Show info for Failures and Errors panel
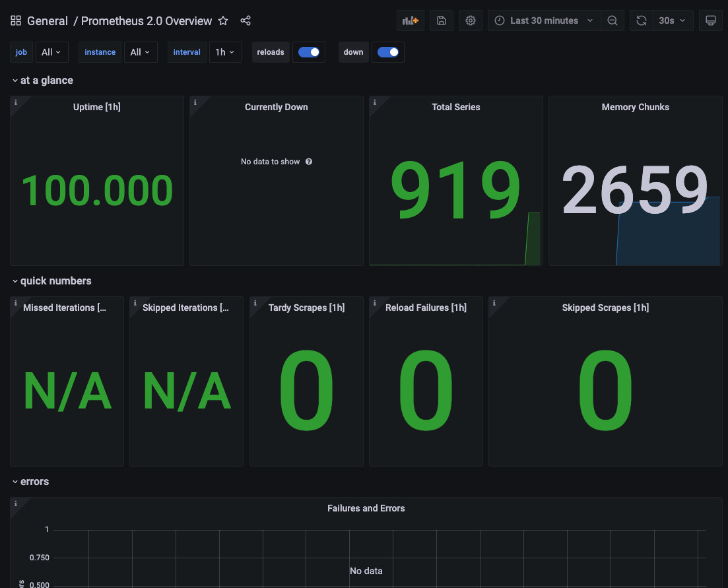 (x=15, y=504)
